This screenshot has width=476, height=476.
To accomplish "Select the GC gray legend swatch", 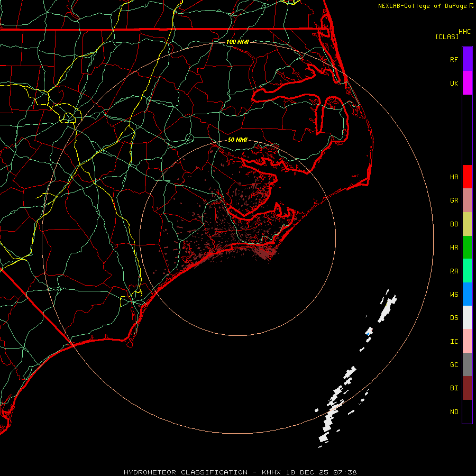I will pyautogui.click(x=467, y=364).
